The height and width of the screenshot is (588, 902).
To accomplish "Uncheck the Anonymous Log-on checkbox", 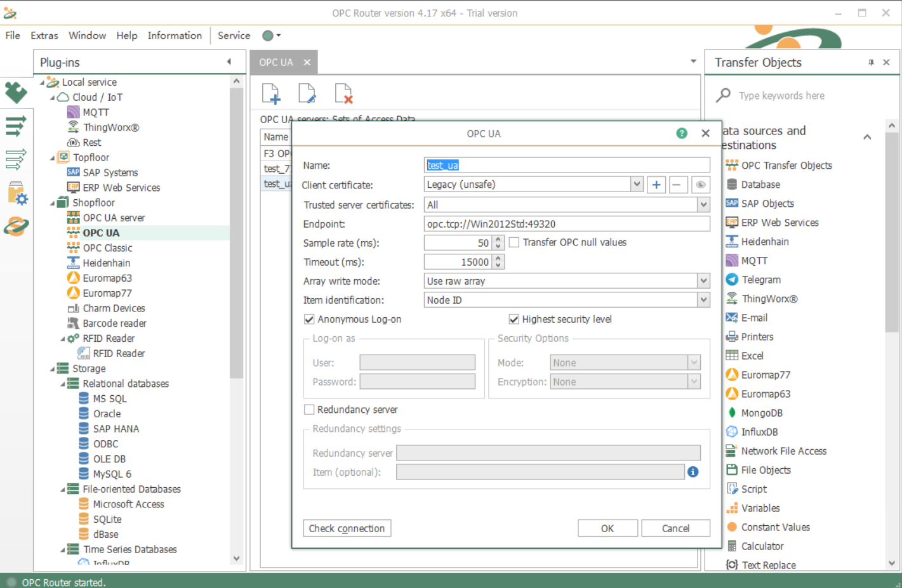I will pyautogui.click(x=309, y=319).
